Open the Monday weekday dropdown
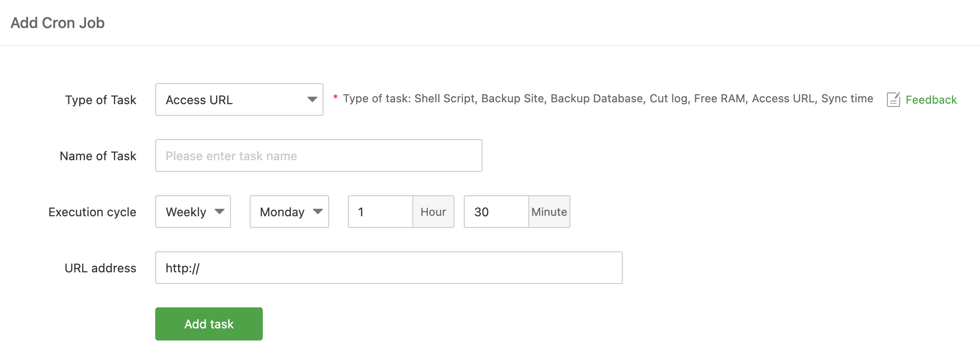 coord(289,212)
